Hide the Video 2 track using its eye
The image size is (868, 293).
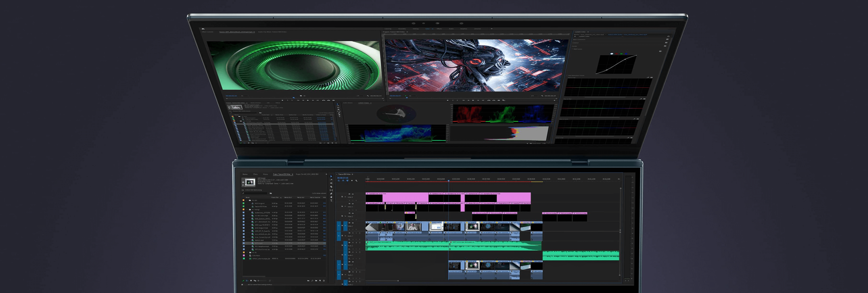pyautogui.click(x=353, y=213)
